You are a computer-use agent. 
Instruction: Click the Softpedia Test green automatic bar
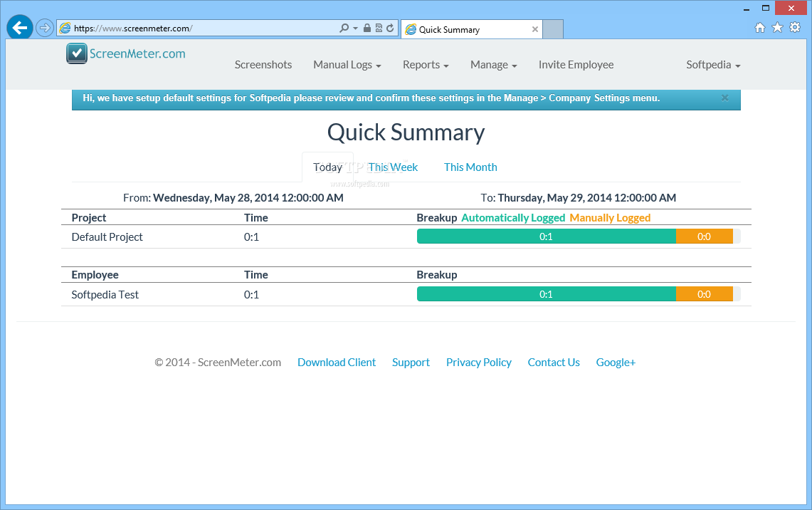coord(547,294)
